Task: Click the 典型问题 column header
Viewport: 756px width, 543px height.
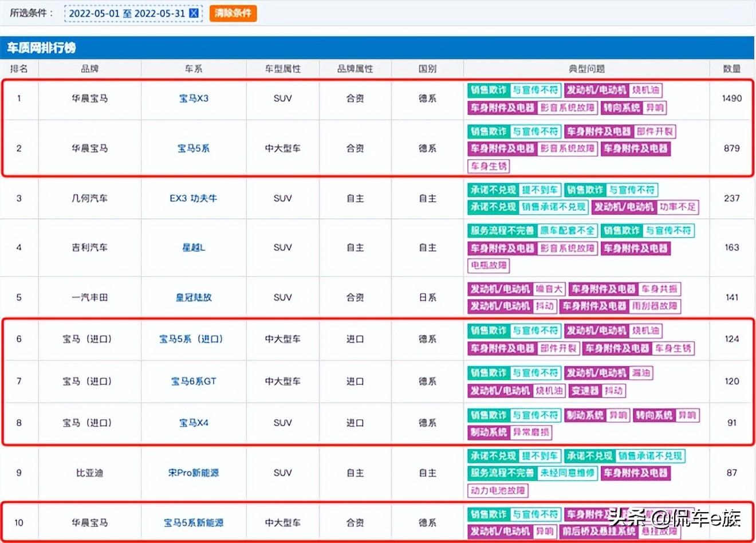Action: [x=586, y=69]
